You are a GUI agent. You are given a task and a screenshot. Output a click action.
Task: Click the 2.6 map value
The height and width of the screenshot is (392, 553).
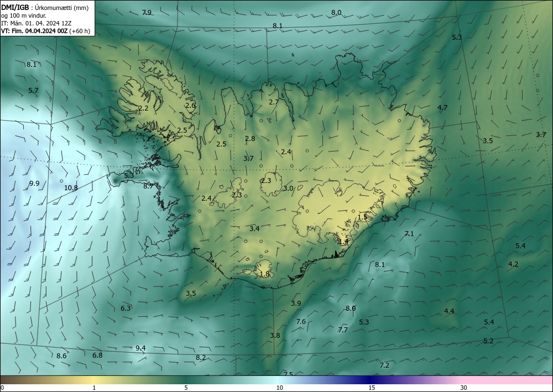point(190,106)
